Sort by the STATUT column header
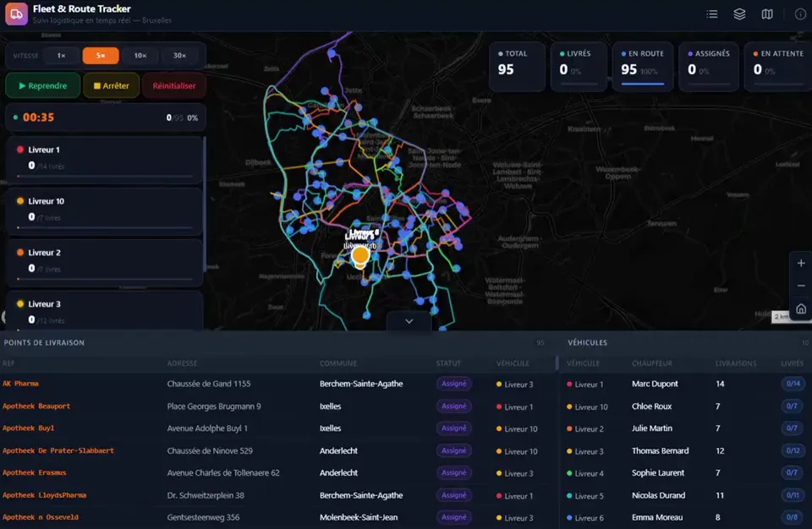 (x=448, y=363)
